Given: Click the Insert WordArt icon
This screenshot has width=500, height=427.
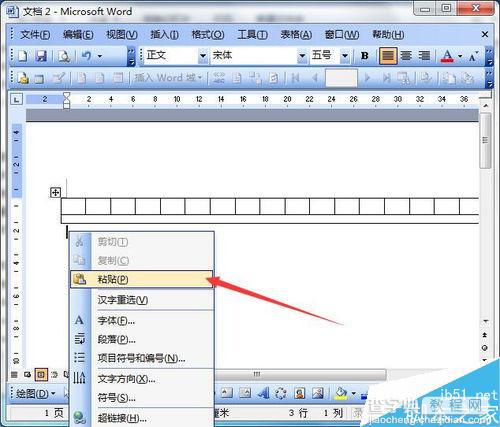Looking at the screenshot, I should coord(263,393).
